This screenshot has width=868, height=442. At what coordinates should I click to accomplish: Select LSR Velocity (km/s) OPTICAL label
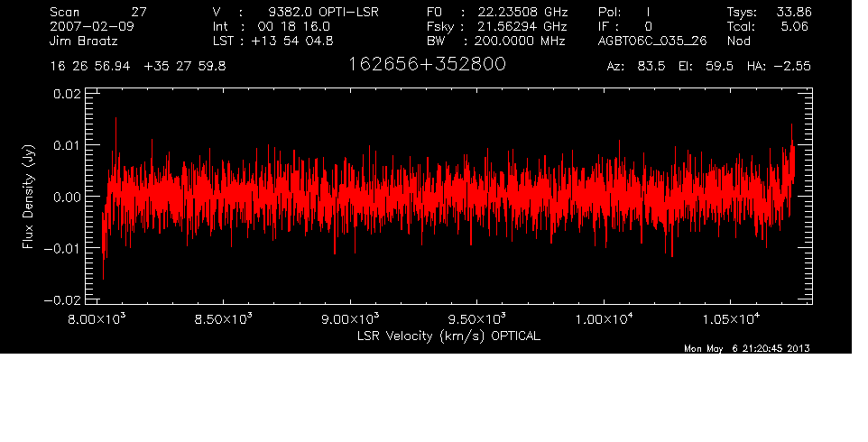point(448,336)
